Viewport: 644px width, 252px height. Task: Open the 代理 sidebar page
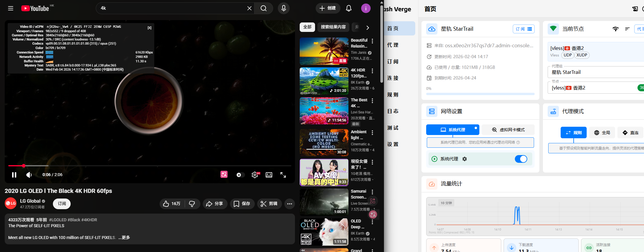pyautogui.click(x=393, y=45)
